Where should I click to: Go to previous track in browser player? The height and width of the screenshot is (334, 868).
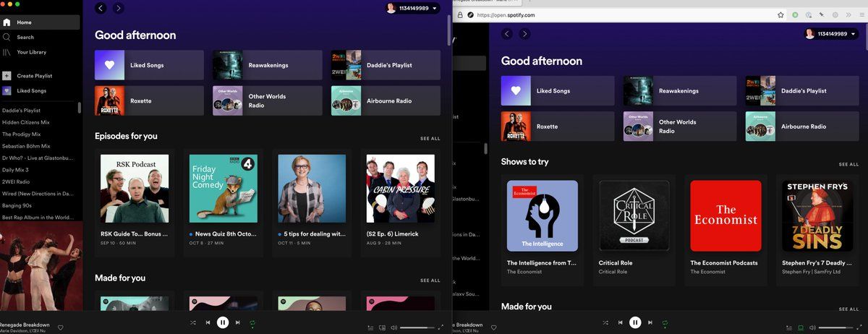click(x=620, y=322)
